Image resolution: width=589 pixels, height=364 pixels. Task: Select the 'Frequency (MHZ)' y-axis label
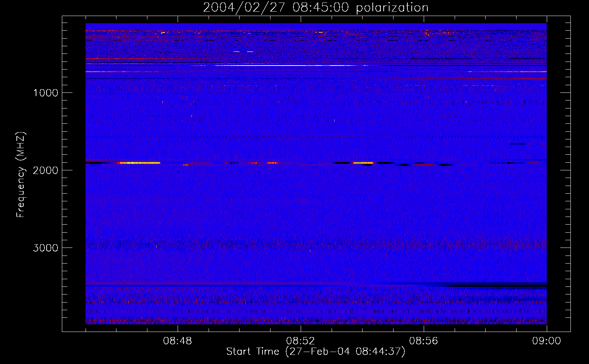[21, 174]
